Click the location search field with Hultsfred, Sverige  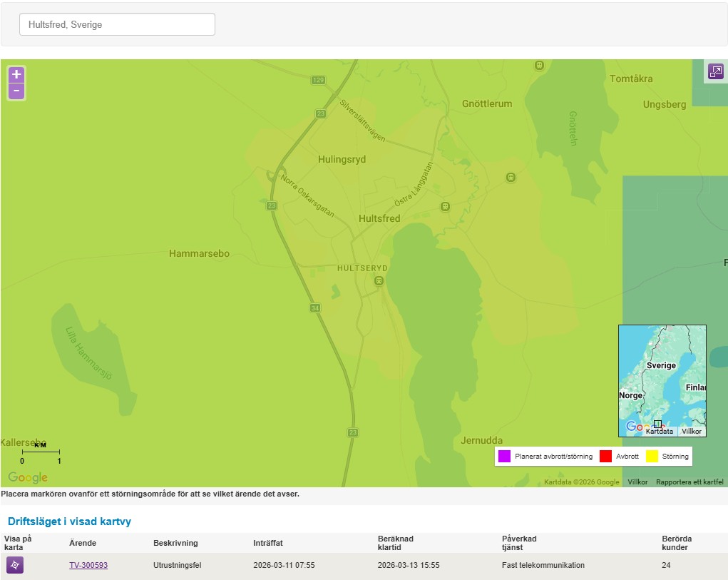coord(117,24)
